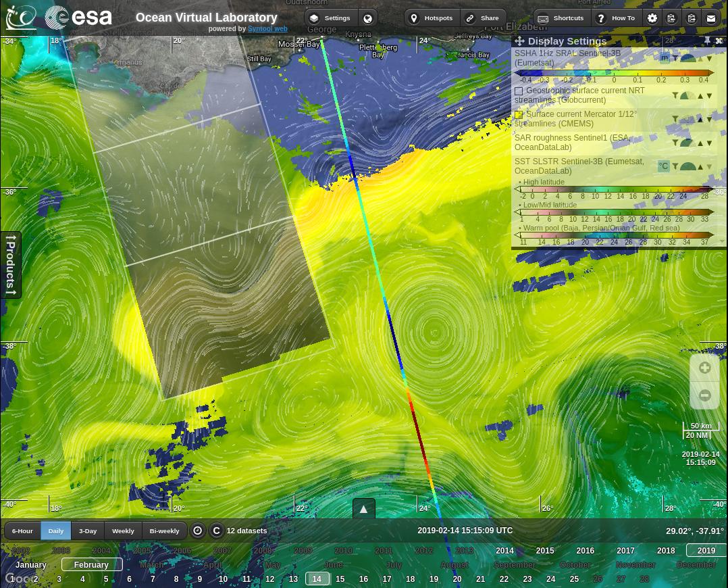Open the keyboard Shortcuts panel
728x588 pixels.
coord(562,18)
